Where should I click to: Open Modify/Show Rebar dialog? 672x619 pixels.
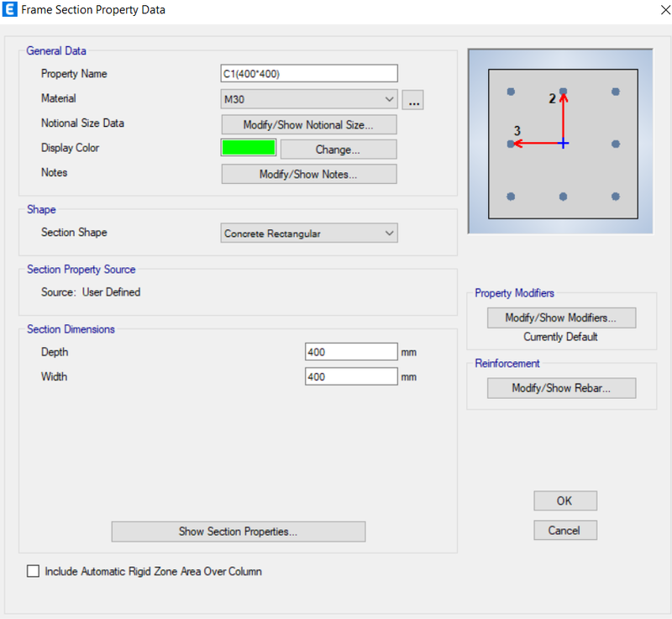(x=561, y=388)
